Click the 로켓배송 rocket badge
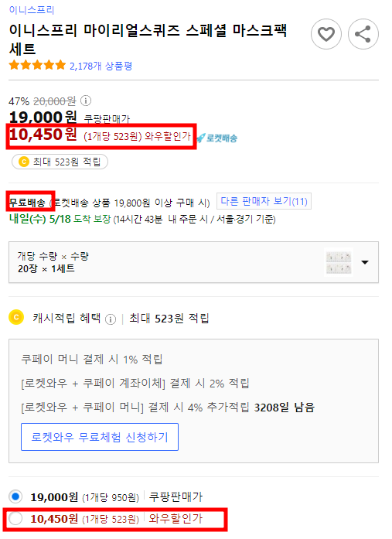 217,138
